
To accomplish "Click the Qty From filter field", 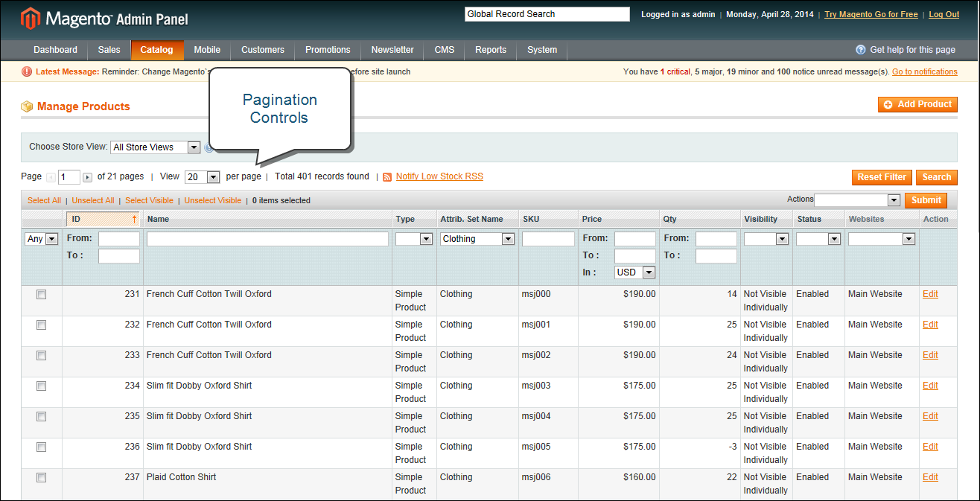I will point(716,239).
